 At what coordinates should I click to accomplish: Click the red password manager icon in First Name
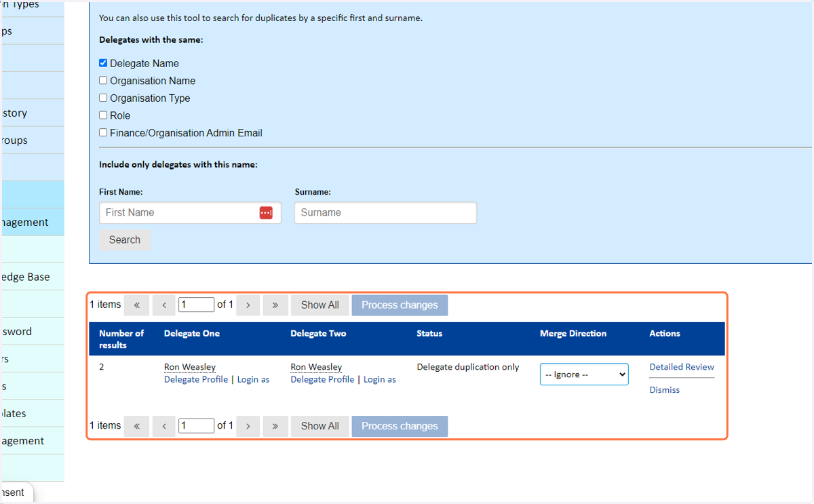click(266, 212)
